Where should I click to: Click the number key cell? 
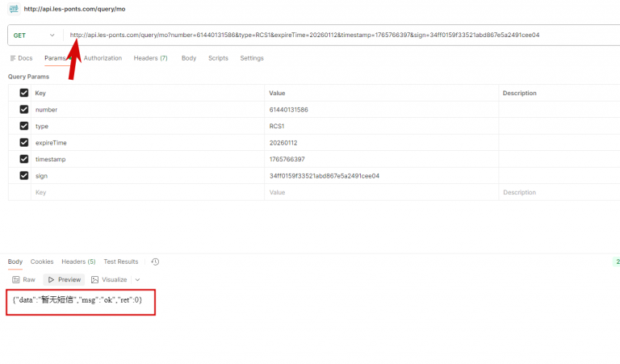tap(148, 110)
